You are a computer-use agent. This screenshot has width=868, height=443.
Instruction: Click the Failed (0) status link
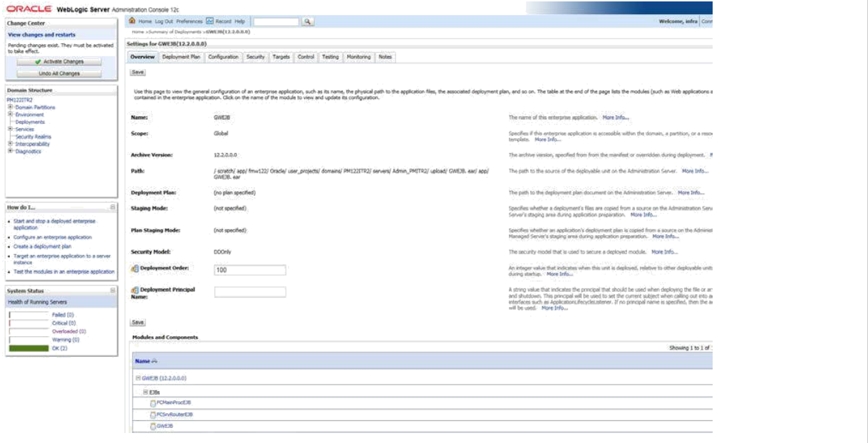point(63,314)
